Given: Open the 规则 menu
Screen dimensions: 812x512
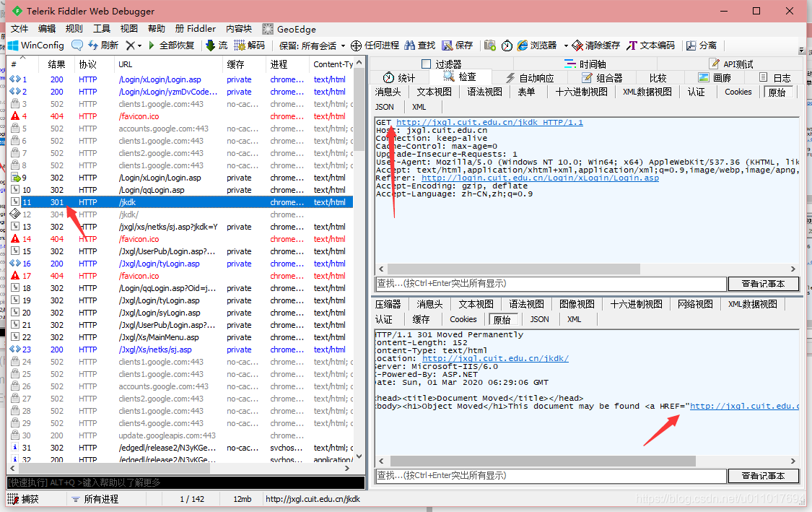Looking at the screenshot, I should click(74, 29).
